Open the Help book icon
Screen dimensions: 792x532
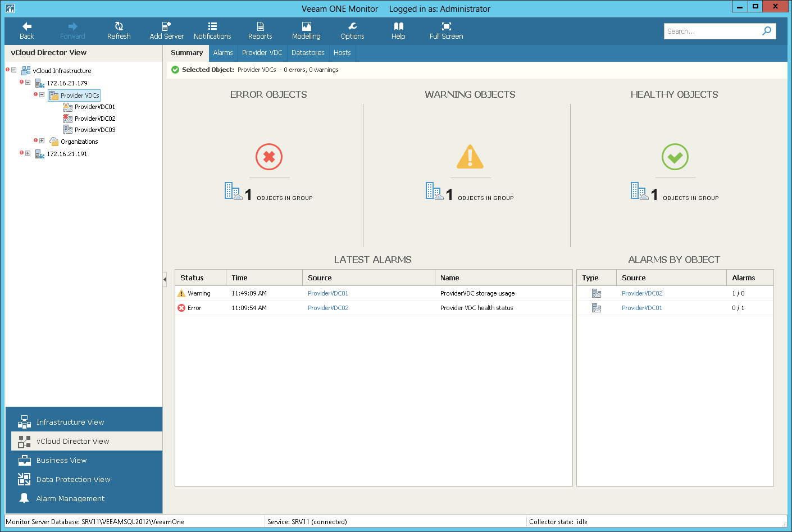[398, 26]
